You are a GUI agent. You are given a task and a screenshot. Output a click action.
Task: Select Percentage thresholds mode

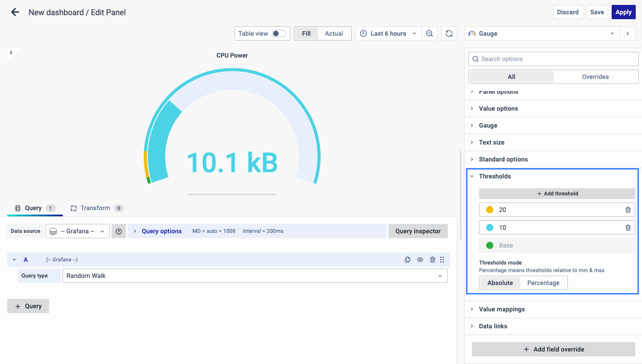click(x=543, y=283)
